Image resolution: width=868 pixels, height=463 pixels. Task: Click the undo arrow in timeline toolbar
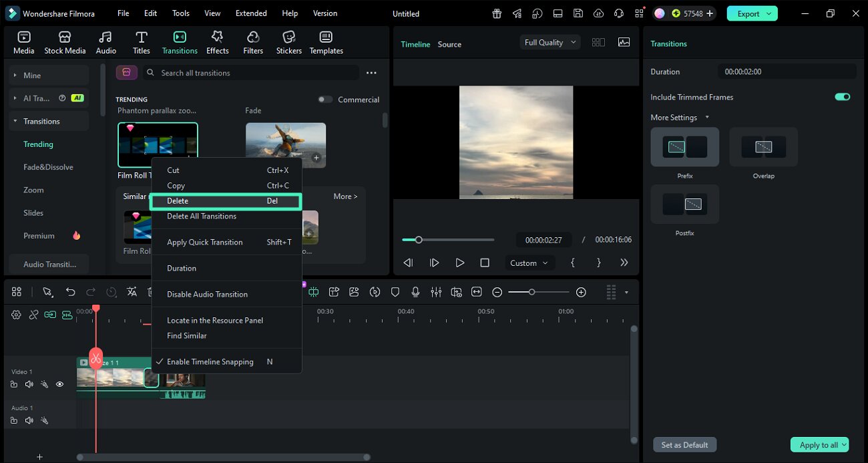[70, 292]
